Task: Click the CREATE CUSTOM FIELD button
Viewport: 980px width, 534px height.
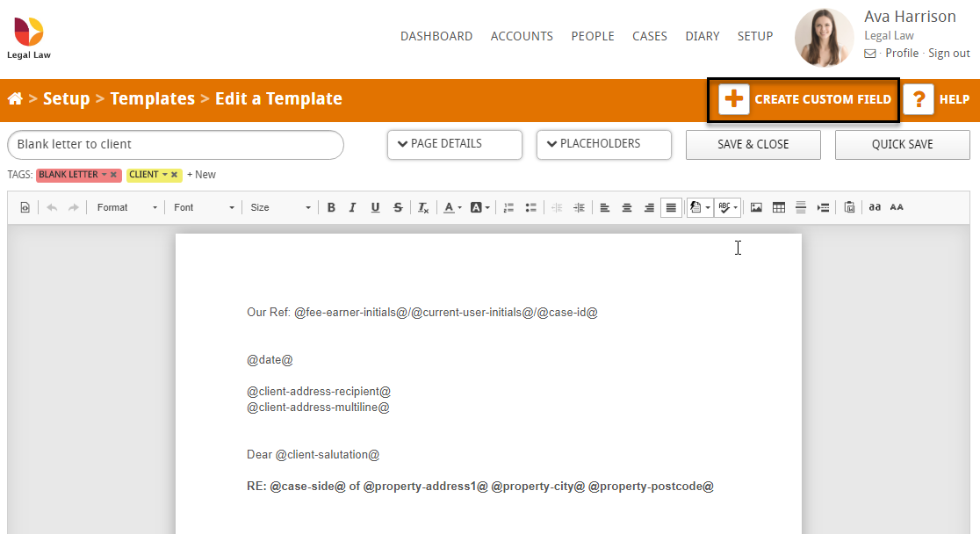Action: coord(802,99)
